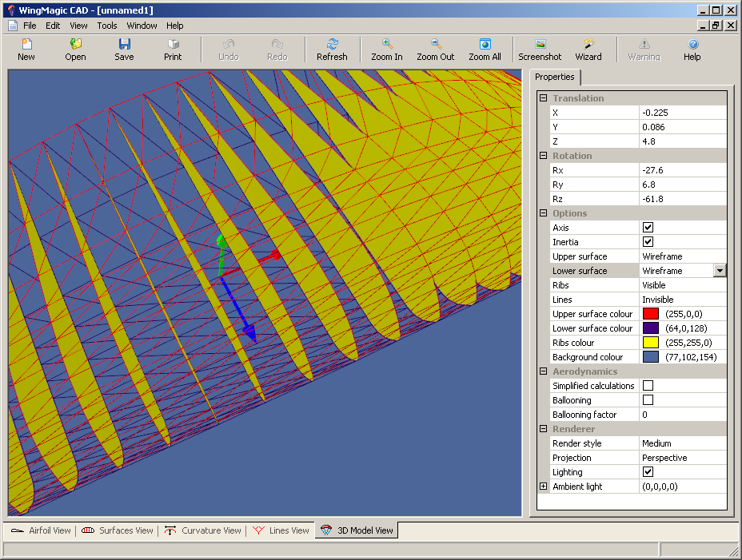Click the Rx rotation value field
Screen dimensions: 742x560
coord(682,170)
